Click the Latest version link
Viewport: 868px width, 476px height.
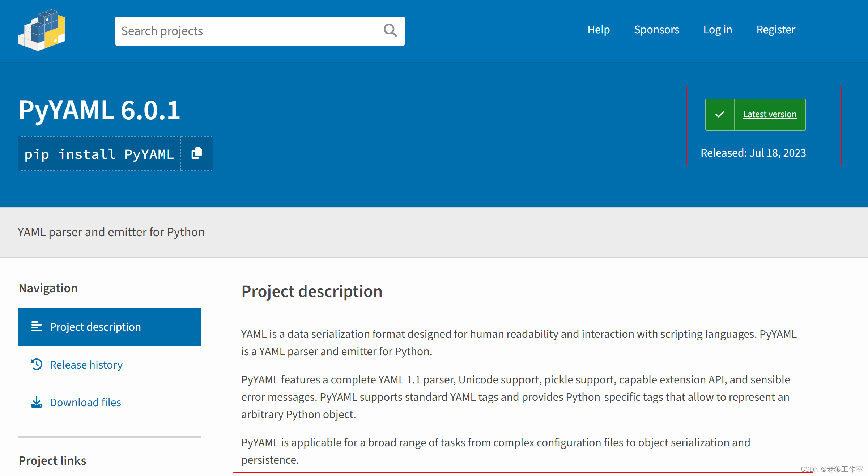(x=770, y=114)
